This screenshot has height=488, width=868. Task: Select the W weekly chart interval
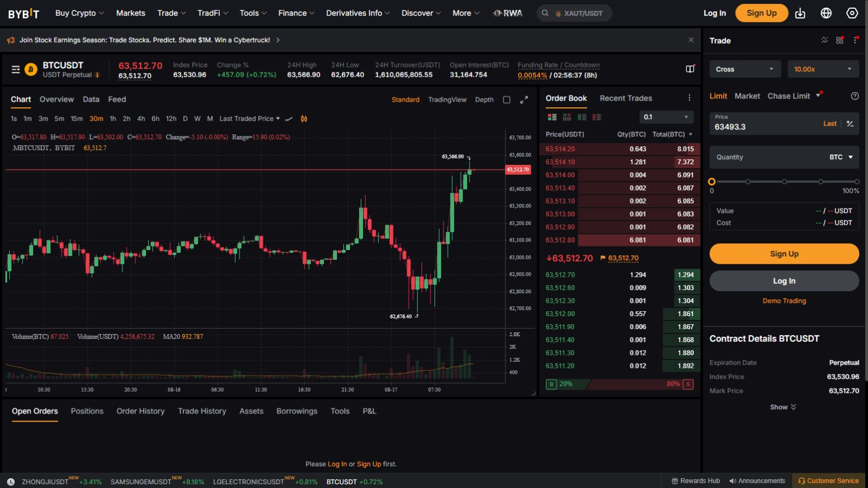[x=197, y=119]
